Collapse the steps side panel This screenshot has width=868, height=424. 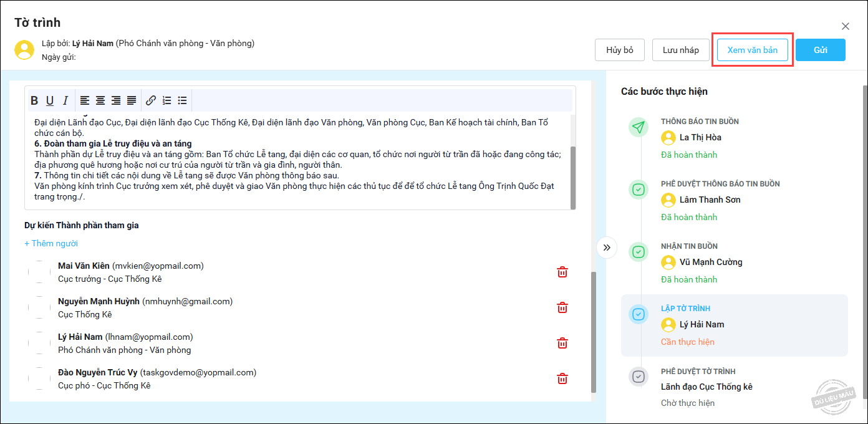click(x=607, y=248)
